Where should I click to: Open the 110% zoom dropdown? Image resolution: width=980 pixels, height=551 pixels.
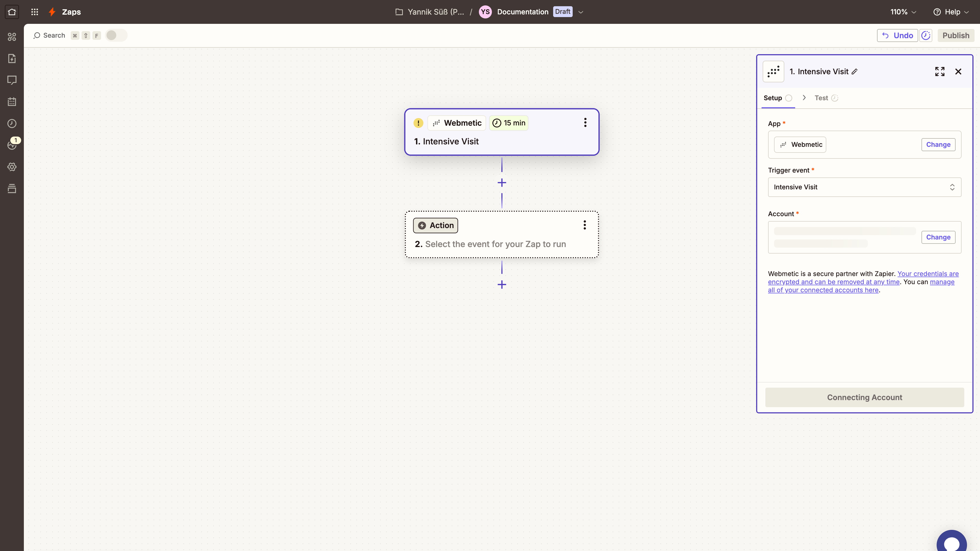coord(903,12)
